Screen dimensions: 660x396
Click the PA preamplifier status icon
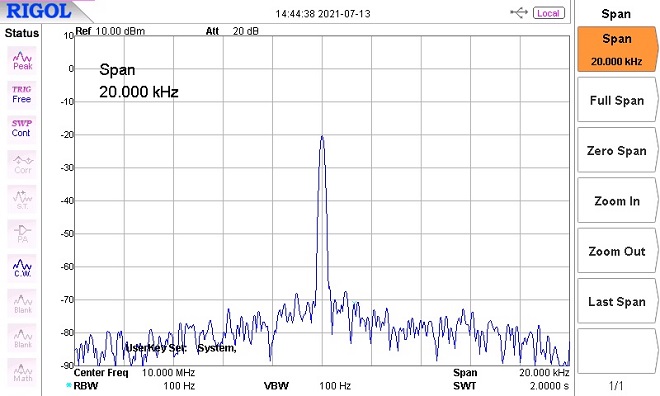coord(22,234)
